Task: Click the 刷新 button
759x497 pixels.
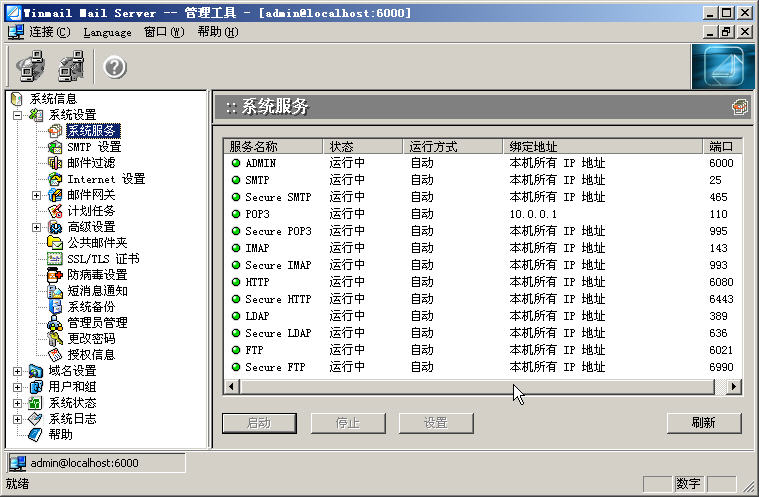Action: click(703, 423)
